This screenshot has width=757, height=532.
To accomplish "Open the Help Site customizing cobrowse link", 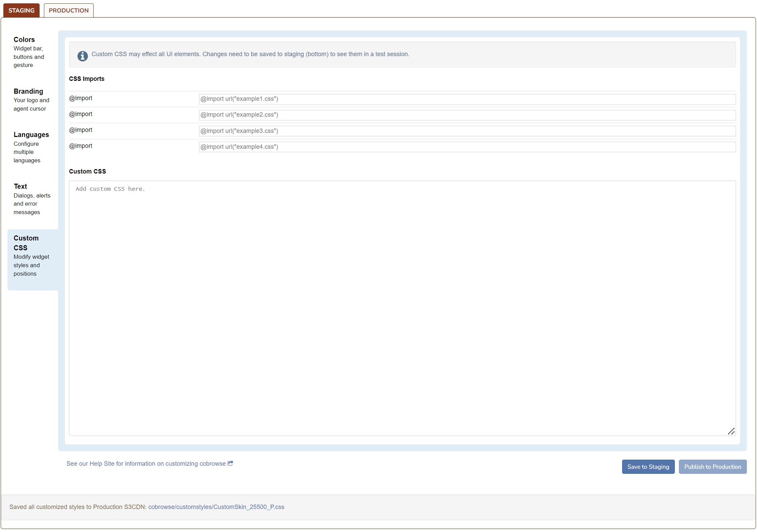I will (146, 464).
